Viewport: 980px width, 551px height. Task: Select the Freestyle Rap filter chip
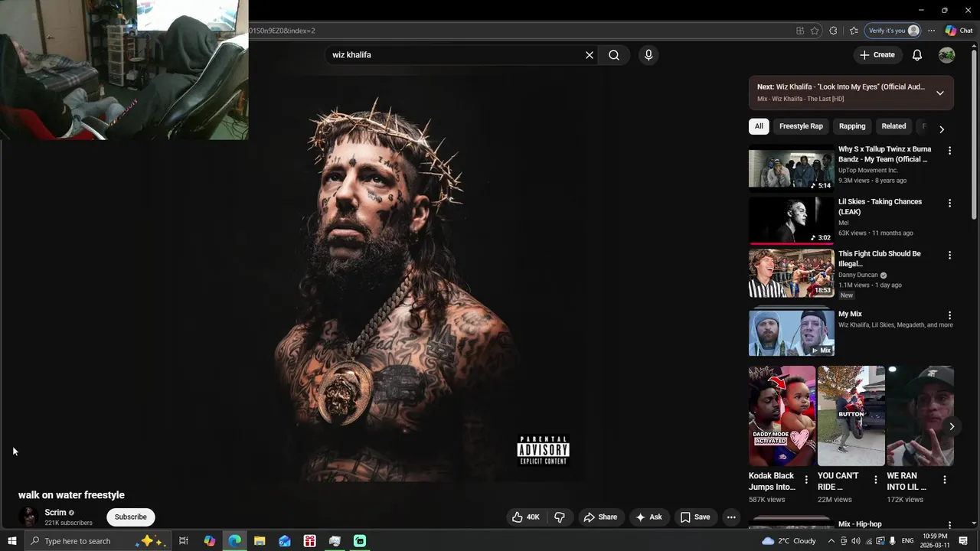(801, 126)
